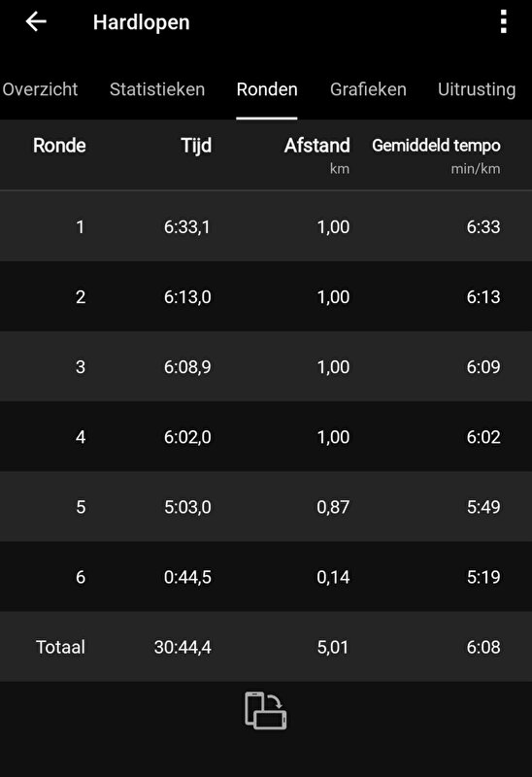The image size is (532, 777).
Task: Select lap 5 row with 0,87 km
Action: click(266, 506)
